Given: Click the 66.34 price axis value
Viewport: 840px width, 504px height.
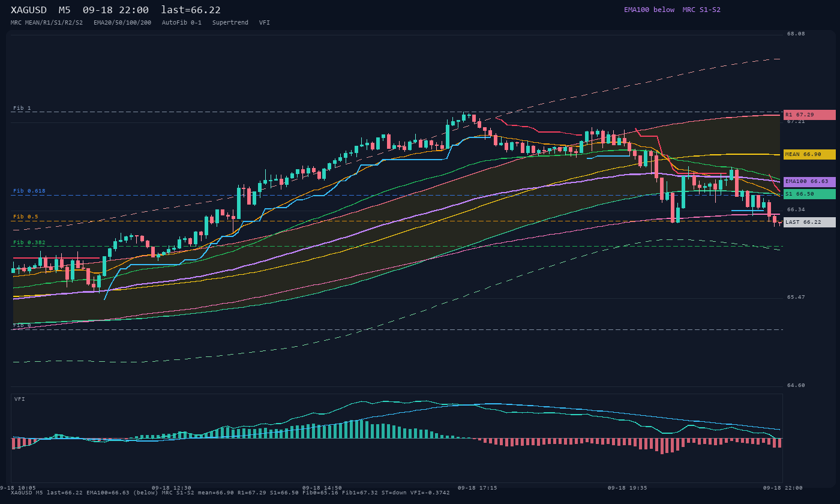Looking at the screenshot, I should coord(796,209).
